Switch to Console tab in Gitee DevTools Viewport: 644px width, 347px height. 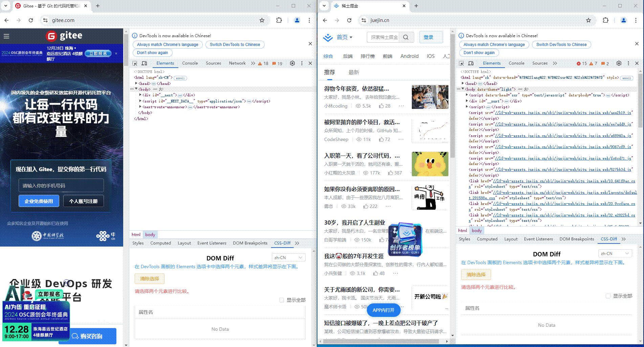point(190,63)
